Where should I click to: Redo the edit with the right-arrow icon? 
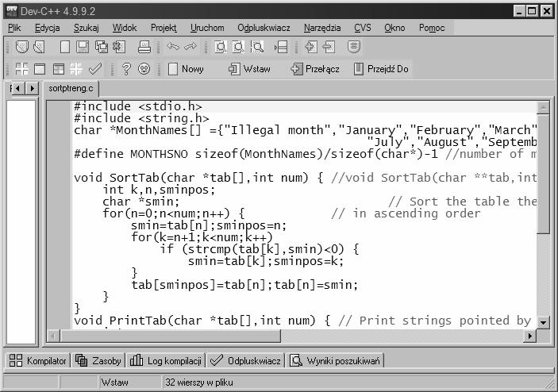click(x=190, y=47)
